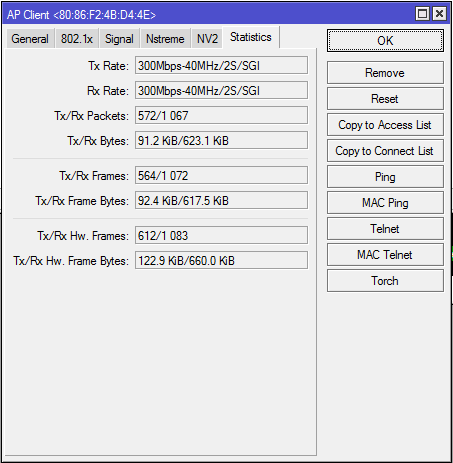
Task: Click the Tx/Rx Frames field 564/1 072
Action: coord(221,175)
